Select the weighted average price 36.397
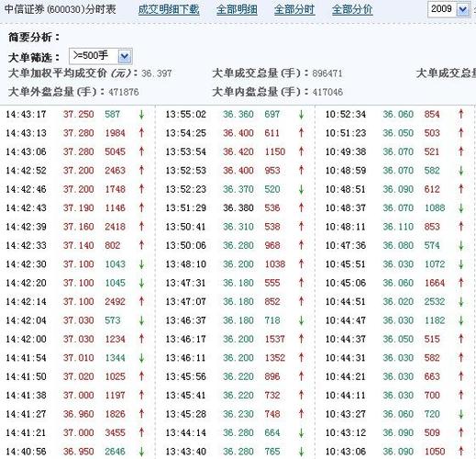This screenshot has height=459, width=476. point(156,73)
